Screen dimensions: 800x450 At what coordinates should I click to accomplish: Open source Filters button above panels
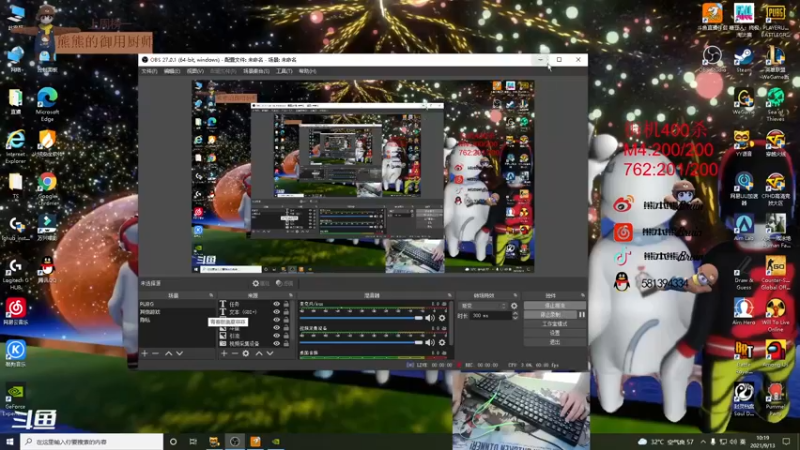pyautogui.click(x=285, y=283)
